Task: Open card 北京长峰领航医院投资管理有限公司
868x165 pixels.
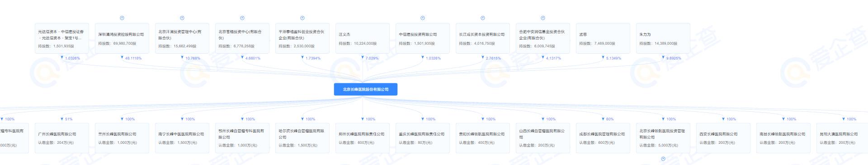Action: 663,138
